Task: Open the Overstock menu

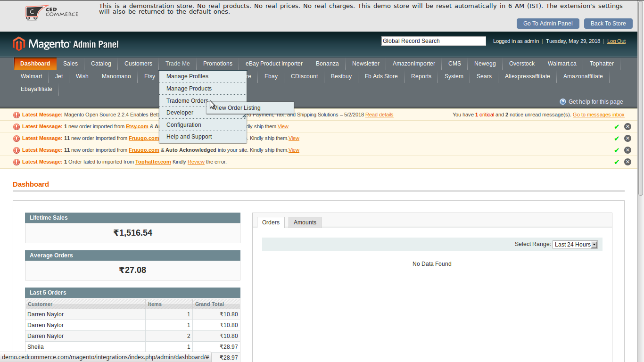Action: [x=522, y=64]
